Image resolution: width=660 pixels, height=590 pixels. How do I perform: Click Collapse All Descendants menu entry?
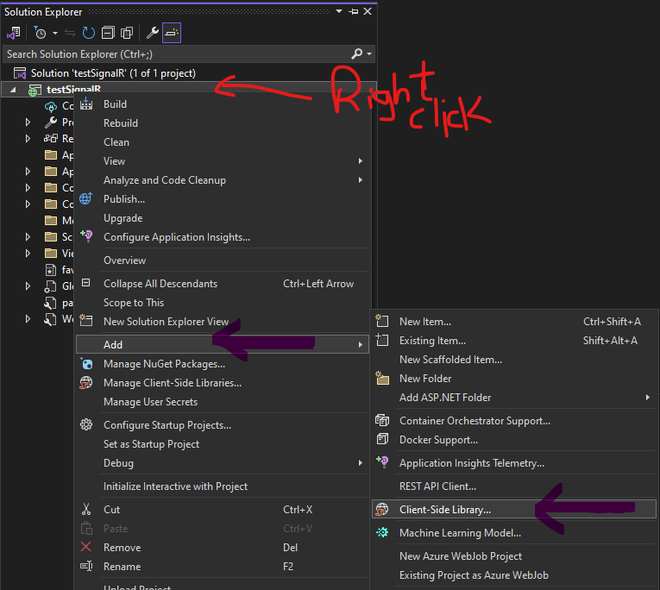pos(222,284)
